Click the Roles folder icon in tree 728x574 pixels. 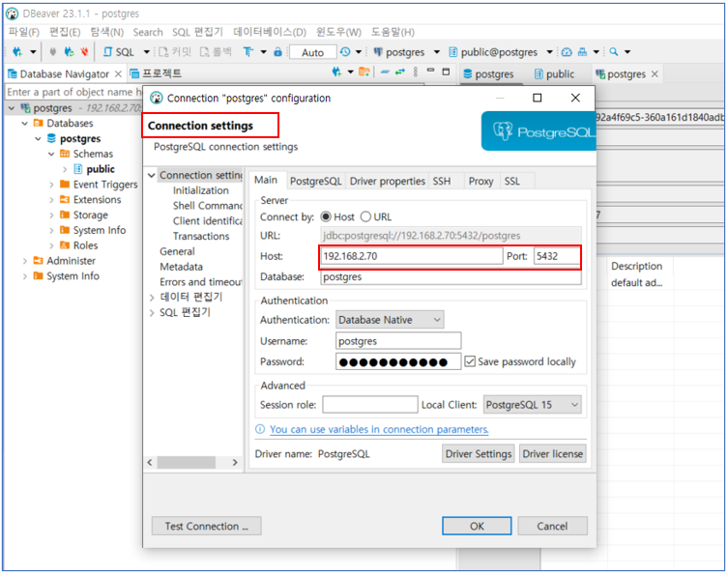(65, 245)
